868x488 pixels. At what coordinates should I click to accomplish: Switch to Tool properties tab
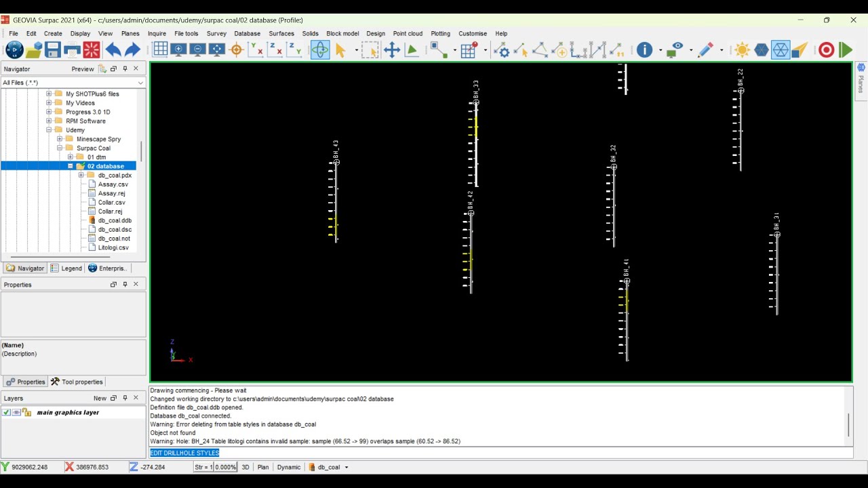tap(77, 382)
